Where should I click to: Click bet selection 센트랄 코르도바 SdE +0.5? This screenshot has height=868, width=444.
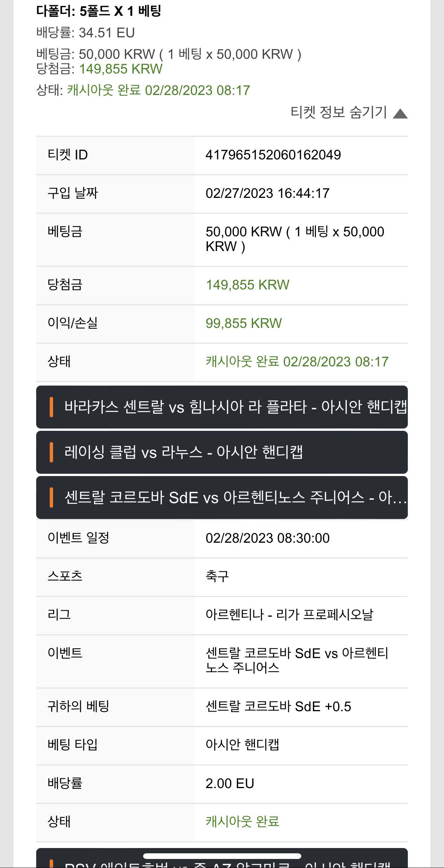(x=278, y=707)
